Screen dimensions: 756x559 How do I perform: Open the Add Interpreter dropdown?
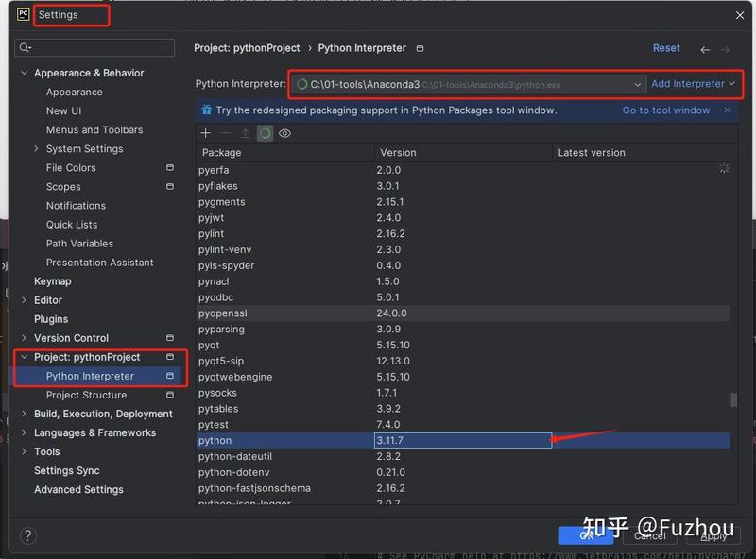[693, 84]
